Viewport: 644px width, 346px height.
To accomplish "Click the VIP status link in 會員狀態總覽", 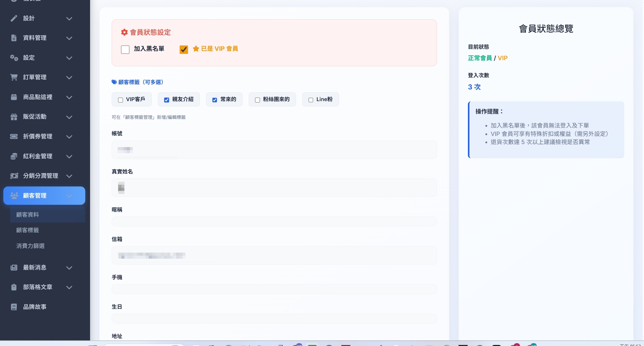I will tap(503, 58).
